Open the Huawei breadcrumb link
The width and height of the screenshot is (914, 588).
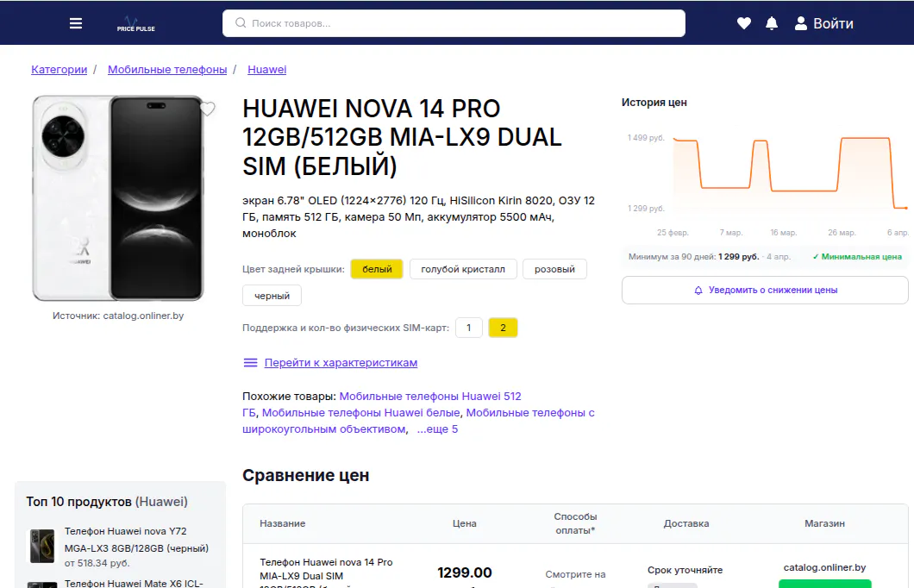(267, 69)
